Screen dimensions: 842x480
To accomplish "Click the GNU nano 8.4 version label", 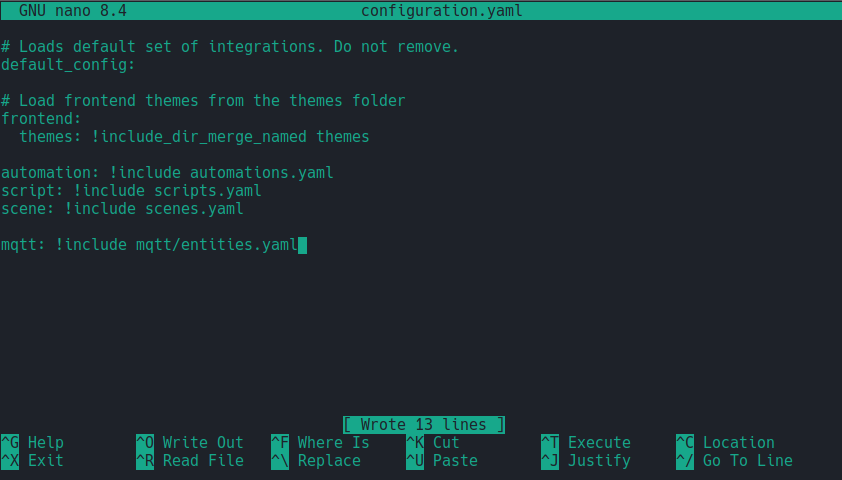I will 72,11.
